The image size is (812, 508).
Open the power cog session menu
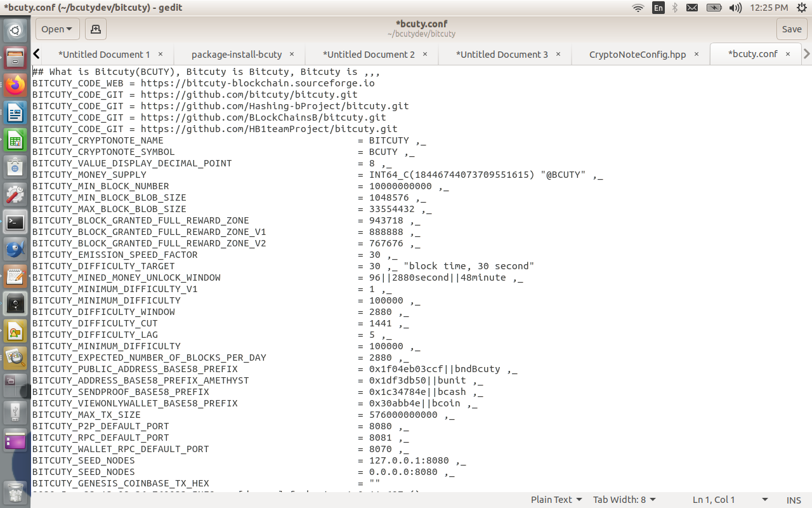point(801,8)
